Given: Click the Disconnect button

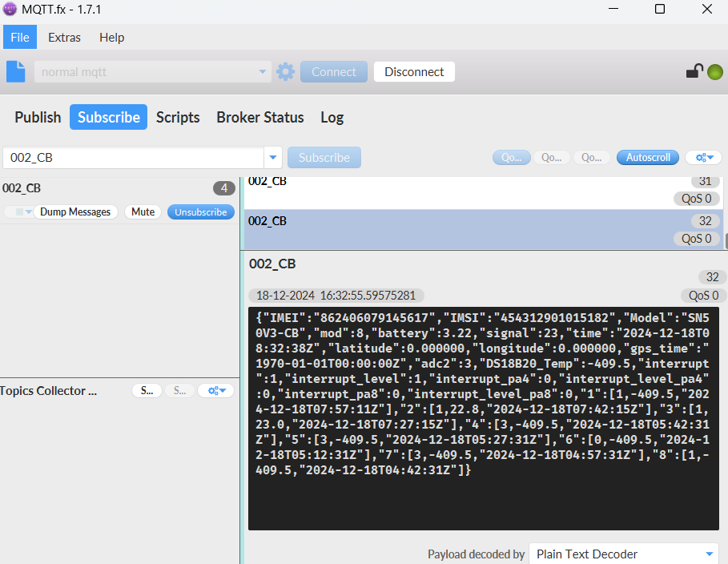Looking at the screenshot, I should 414,71.
